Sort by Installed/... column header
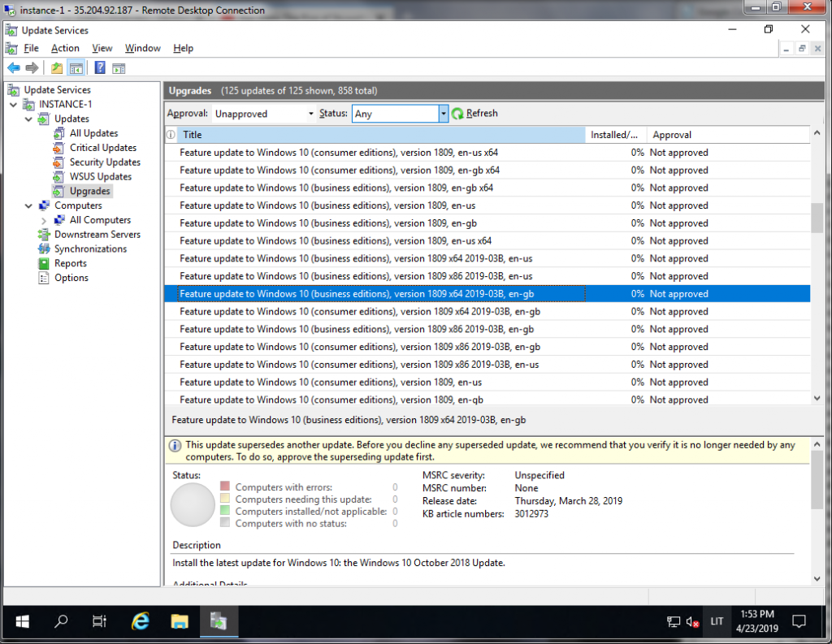 (x=616, y=135)
